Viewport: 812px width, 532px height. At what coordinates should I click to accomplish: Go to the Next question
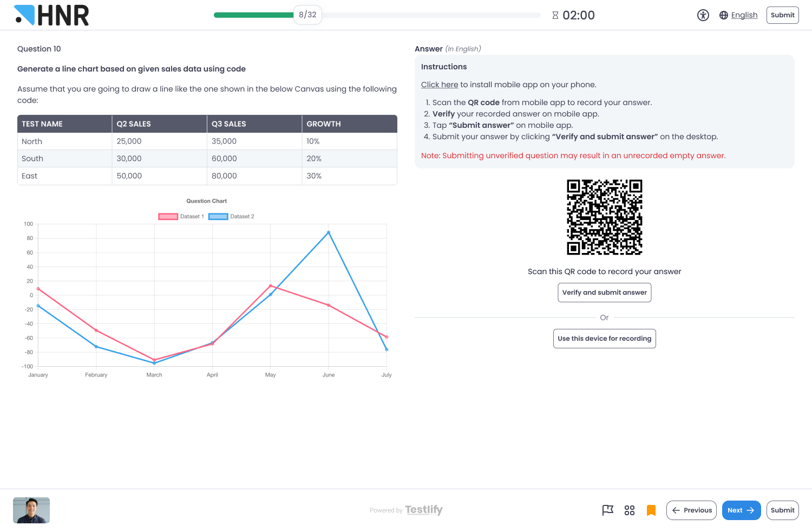[742, 510]
